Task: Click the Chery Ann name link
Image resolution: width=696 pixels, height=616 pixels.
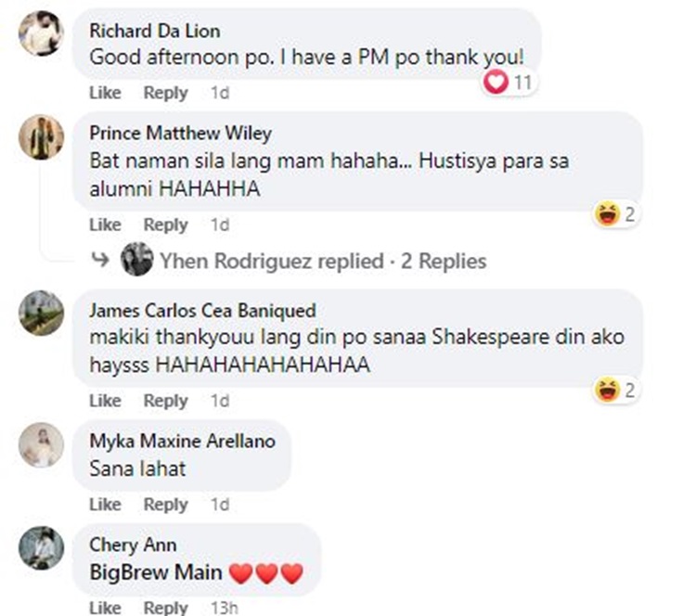Action: coord(133,545)
